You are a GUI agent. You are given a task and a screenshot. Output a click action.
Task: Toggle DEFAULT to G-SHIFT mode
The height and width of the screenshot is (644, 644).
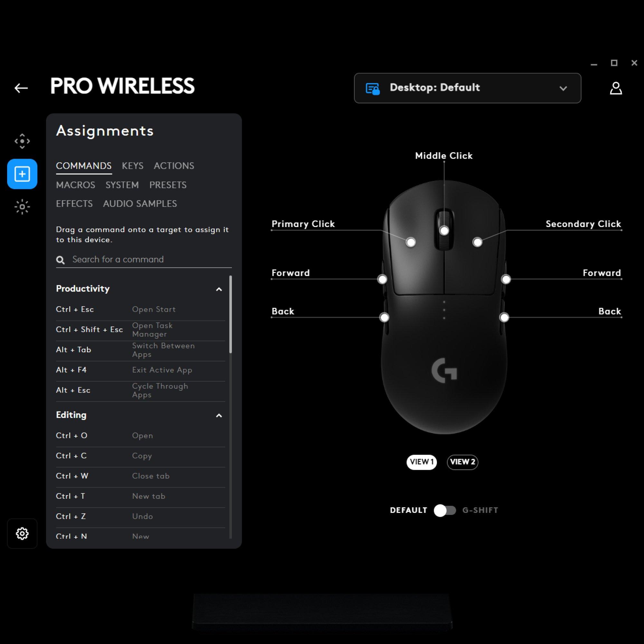(x=445, y=510)
